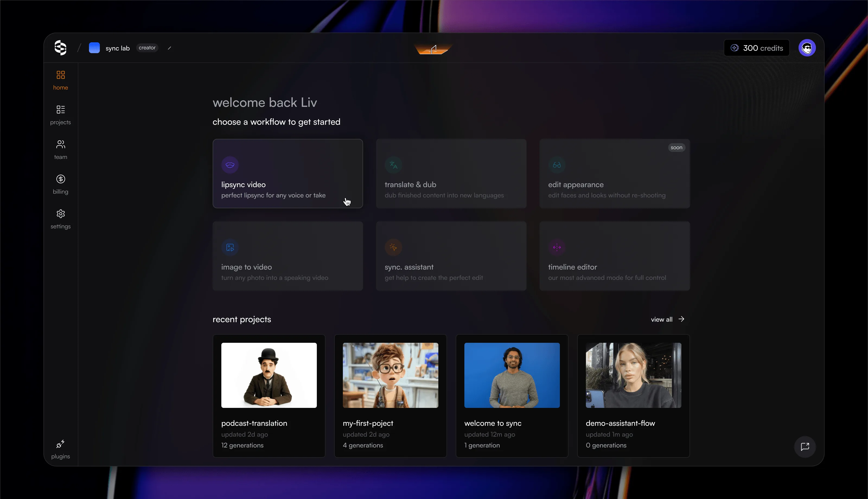Click the updated 12m ago text

[490, 434]
